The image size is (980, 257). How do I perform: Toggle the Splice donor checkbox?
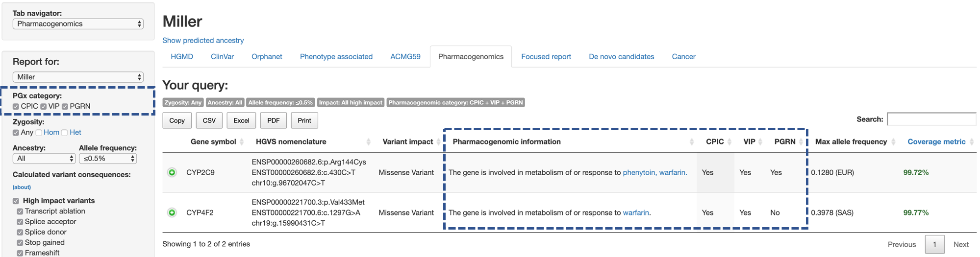click(20, 233)
